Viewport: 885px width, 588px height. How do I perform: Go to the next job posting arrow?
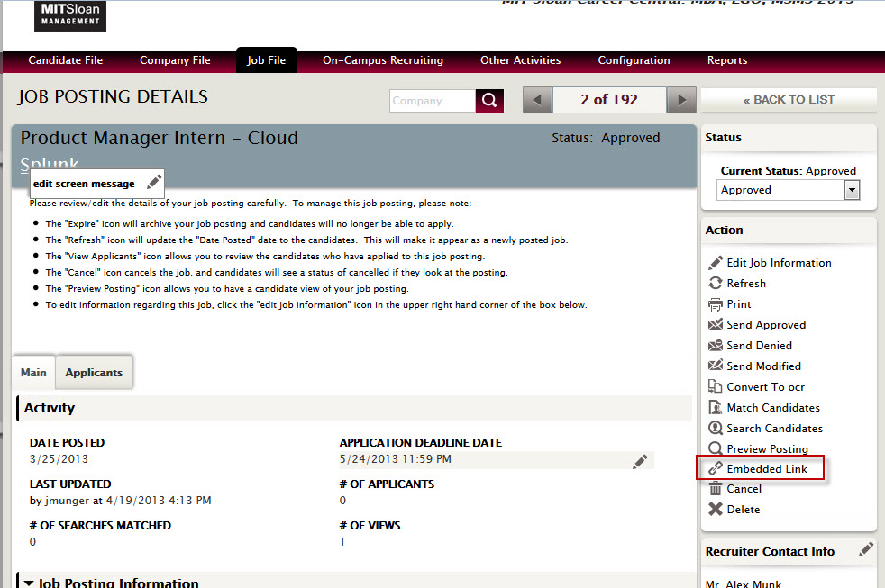[x=681, y=100]
